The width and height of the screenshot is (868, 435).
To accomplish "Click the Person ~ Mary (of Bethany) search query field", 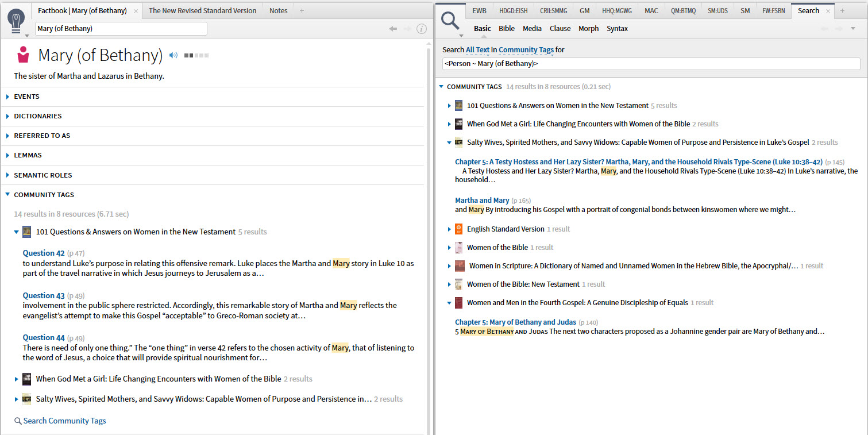I will 651,64.
